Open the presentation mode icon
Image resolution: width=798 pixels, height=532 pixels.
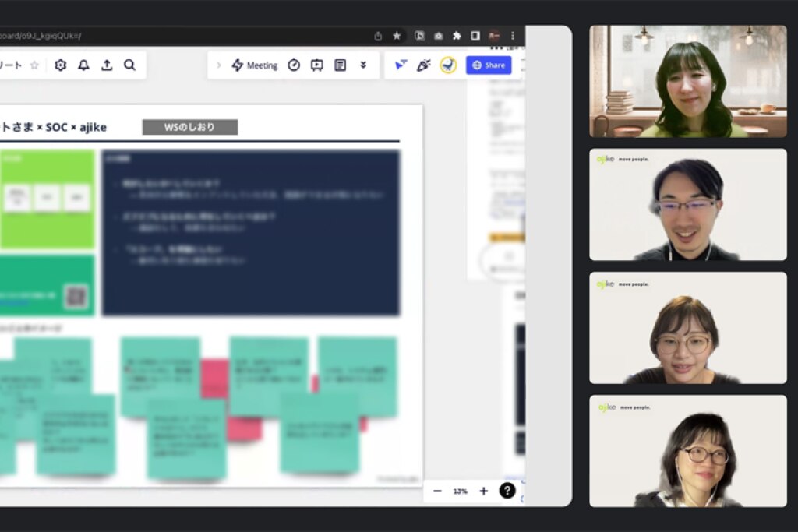[317, 65]
